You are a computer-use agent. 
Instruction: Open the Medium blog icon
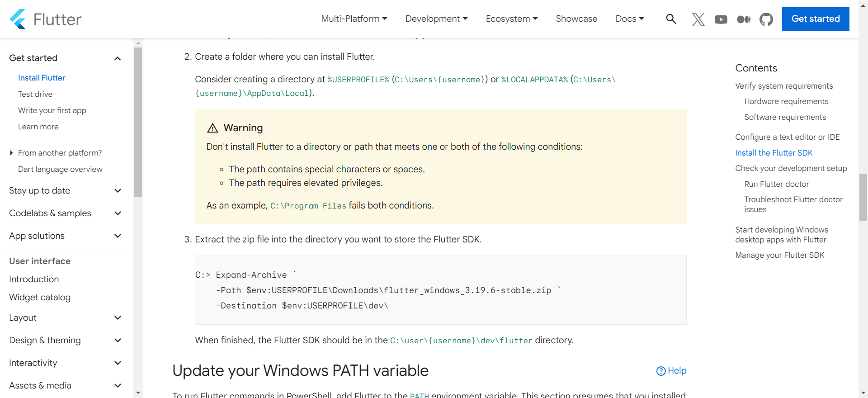[x=743, y=19]
